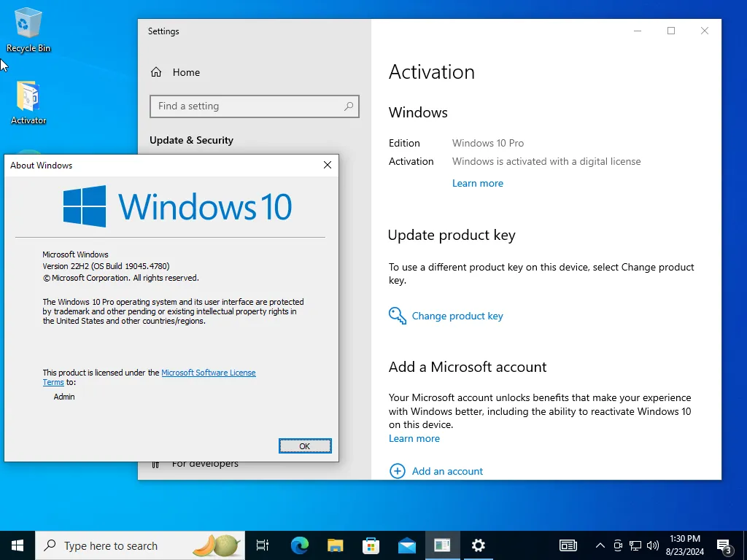
Task: Click the Type here to search box
Action: point(140,545)
